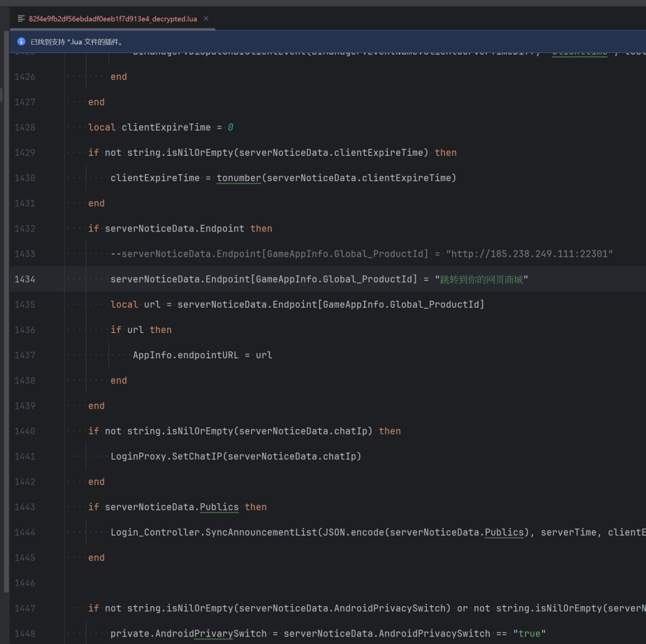The height and width of the screenshot is (644, 646).
Task: Click line number 1428 in the gutter
Action: [x=25, y=127]
